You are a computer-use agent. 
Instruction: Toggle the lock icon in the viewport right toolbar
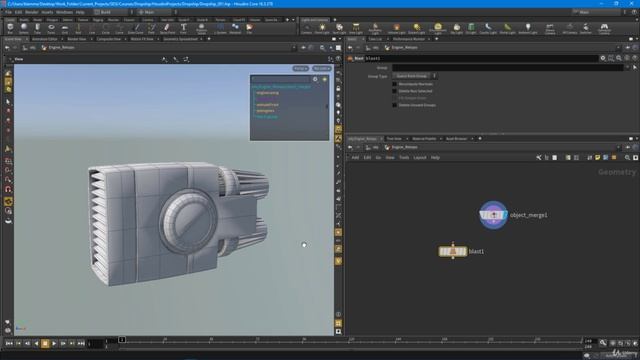pyautogui.click(x=338, y=88)
